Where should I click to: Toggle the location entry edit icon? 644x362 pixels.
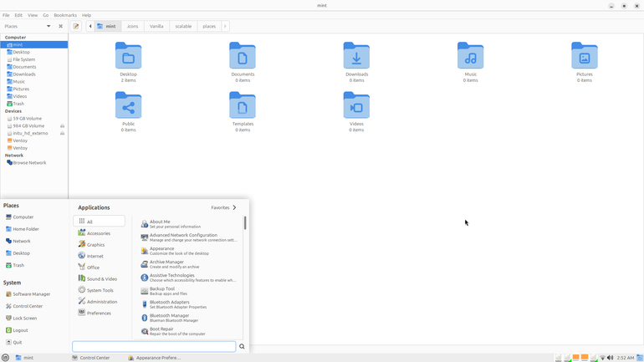(x=76, y=26)
